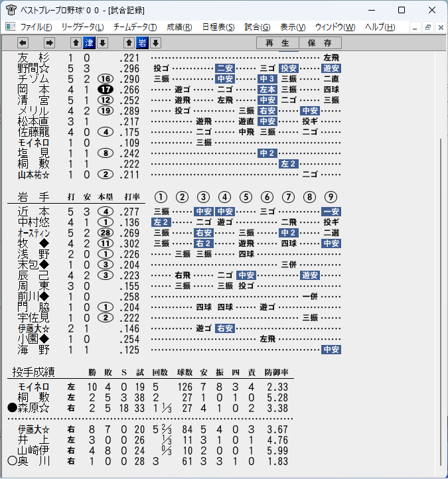The width and height of the screenshot is (448, 479).
Task: Click 岩手 team heading label
Action: (34, 197)
